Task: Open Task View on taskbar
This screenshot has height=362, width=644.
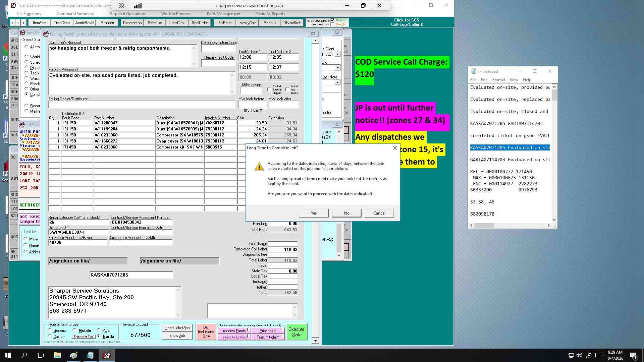Action: (x=40, y=355)
